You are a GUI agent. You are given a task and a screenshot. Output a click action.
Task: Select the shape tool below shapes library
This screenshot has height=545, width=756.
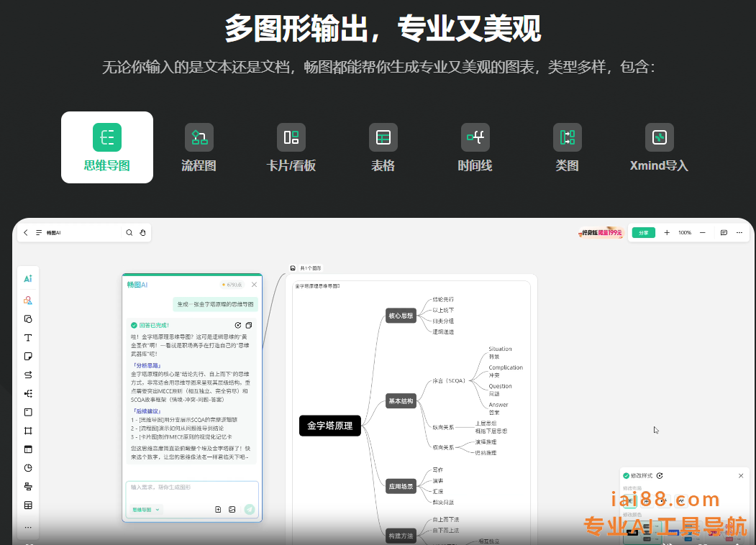click(28, 319)
